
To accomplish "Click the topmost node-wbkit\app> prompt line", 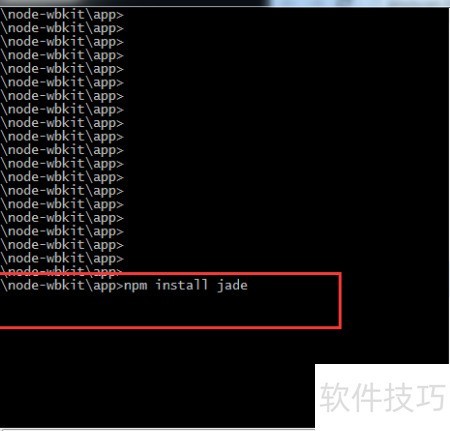I will pos(62,15).
